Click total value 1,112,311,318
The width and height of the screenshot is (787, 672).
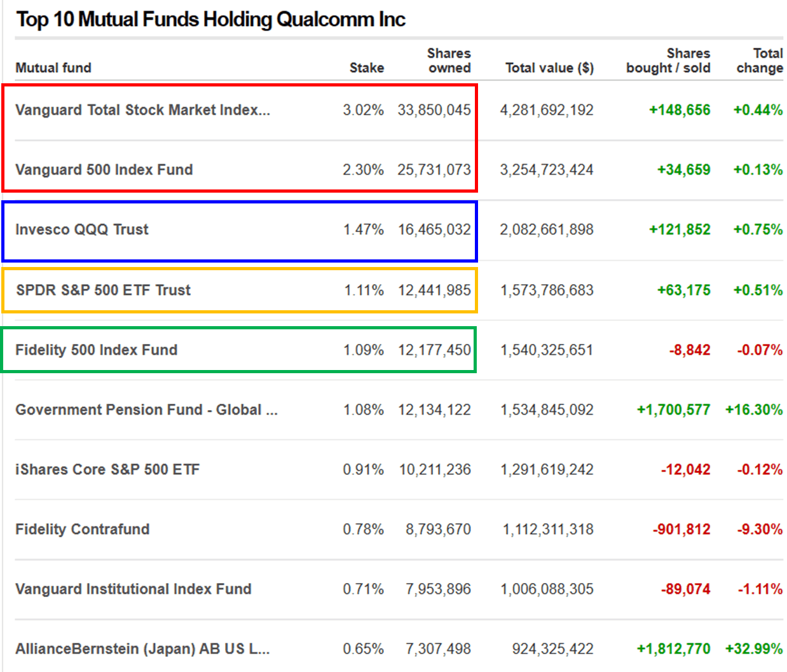point(549,529)
